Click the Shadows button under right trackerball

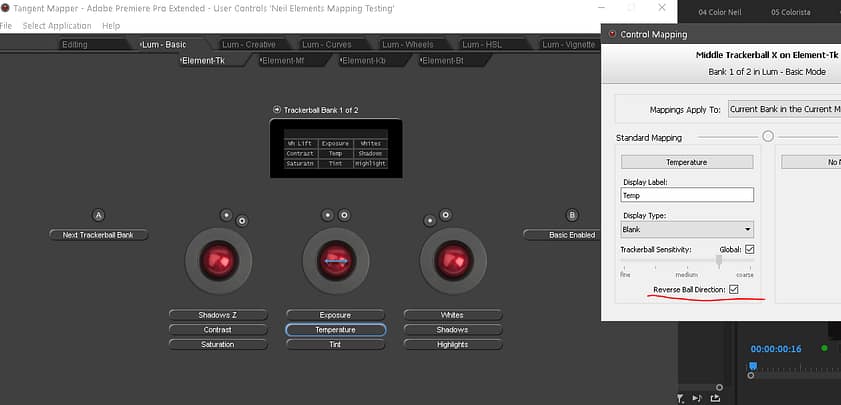pos(453,329)
